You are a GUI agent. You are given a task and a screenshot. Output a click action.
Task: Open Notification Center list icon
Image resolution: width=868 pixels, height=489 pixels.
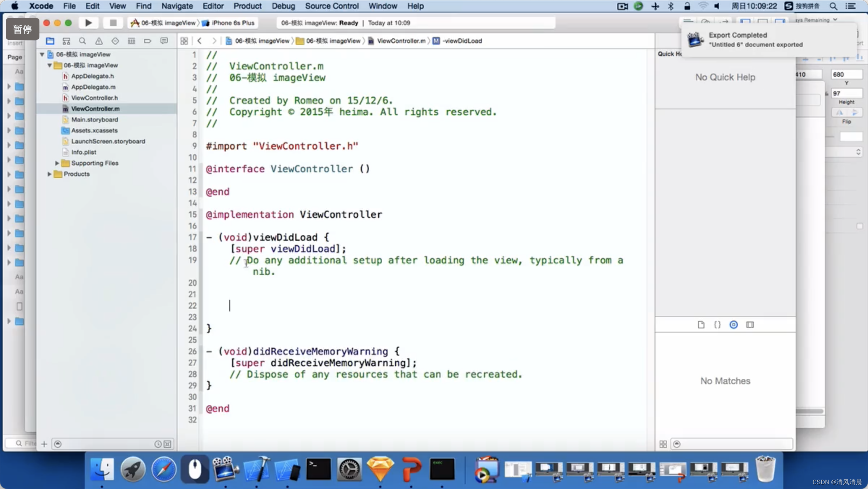click(x=851, y=6)
